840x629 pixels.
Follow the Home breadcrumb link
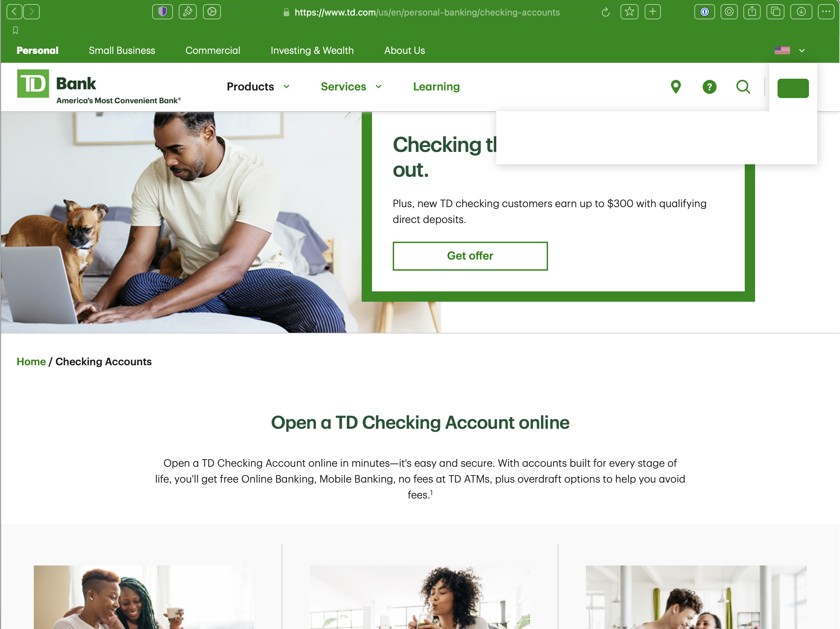point(31,361)
